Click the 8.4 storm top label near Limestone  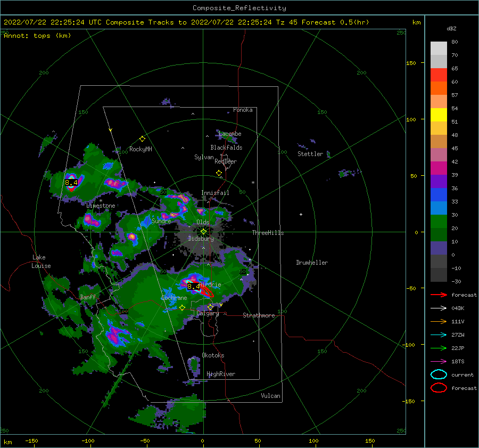[71, 183]
